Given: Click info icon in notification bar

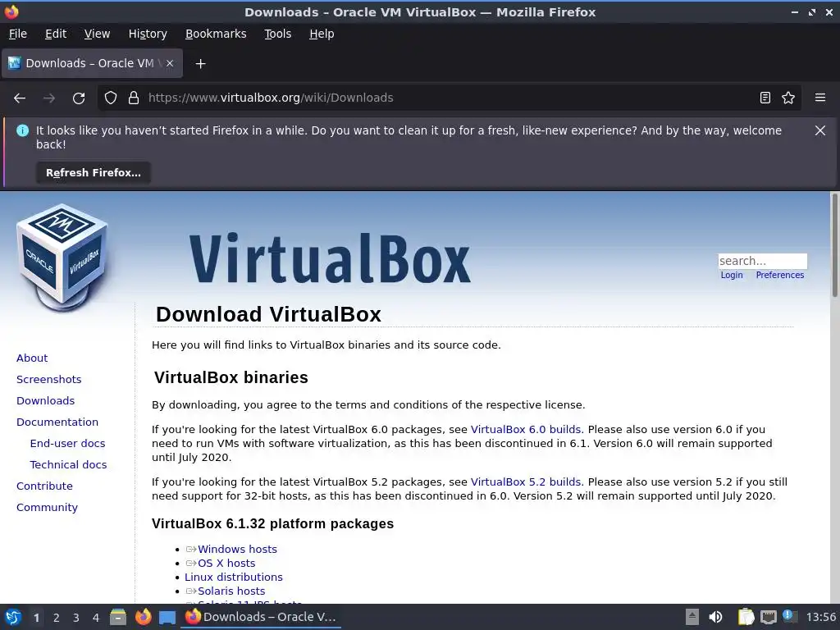Looking at the screenshot, I should (22, 130).
